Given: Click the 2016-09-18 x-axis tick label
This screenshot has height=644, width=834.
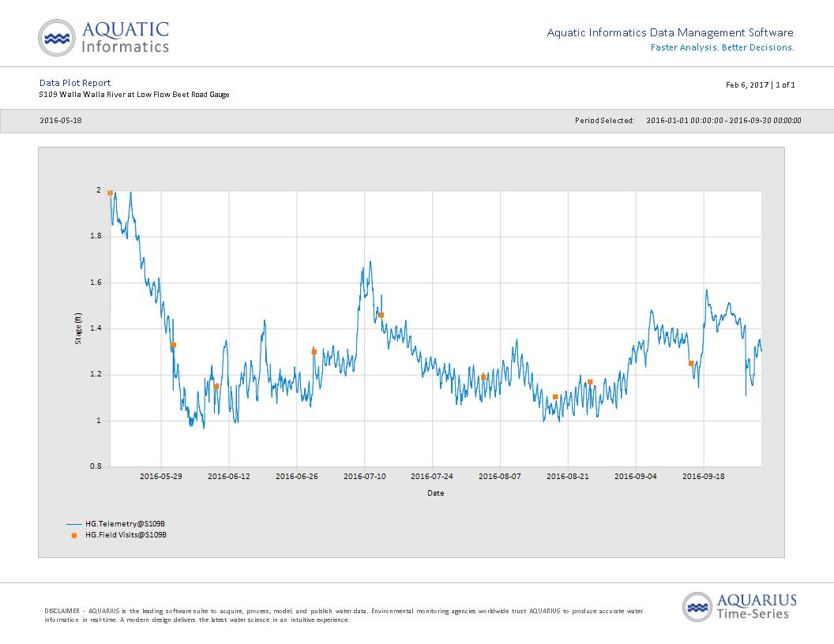Looking at the screenshot, I should (x=704, y=476).
